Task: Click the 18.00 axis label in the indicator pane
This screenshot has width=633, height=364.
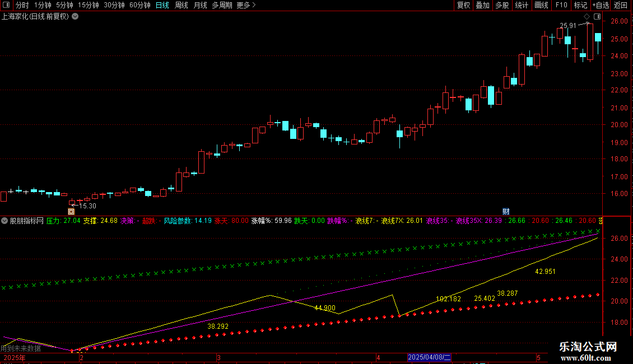Action: click(619, 322)
